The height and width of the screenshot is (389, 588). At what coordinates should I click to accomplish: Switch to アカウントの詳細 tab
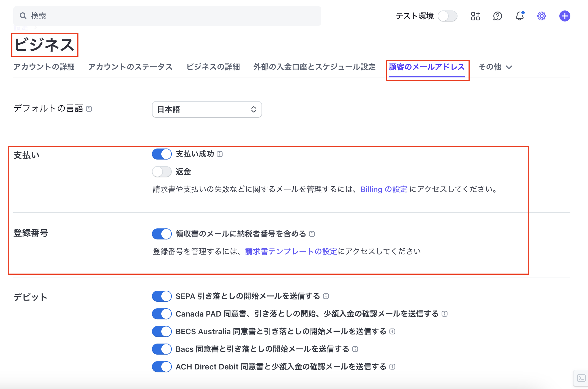coord(44,67)
